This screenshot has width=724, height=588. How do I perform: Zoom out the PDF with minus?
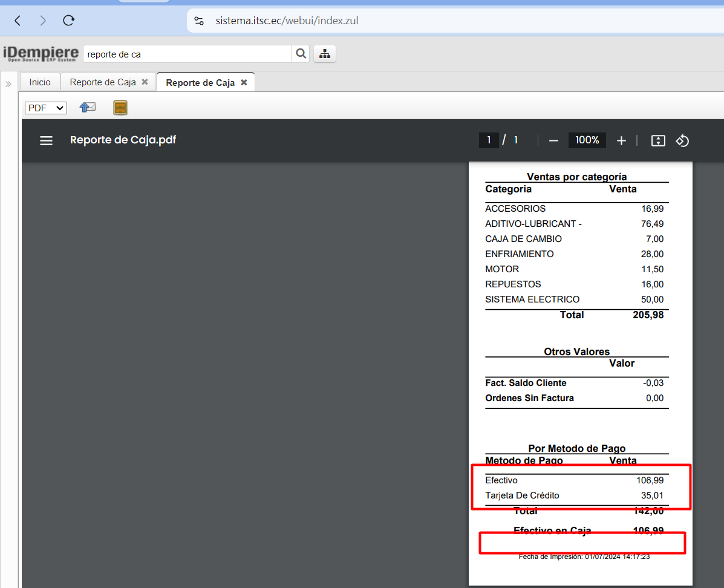point(553,140)
